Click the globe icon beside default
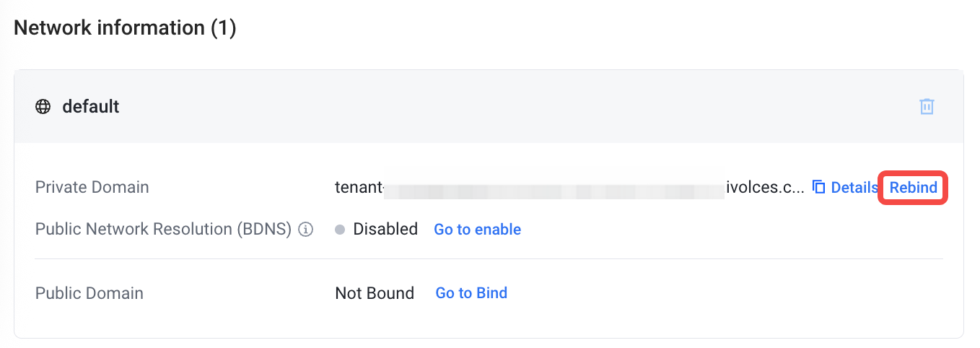 pyautogui.click(x=43, y=107)
